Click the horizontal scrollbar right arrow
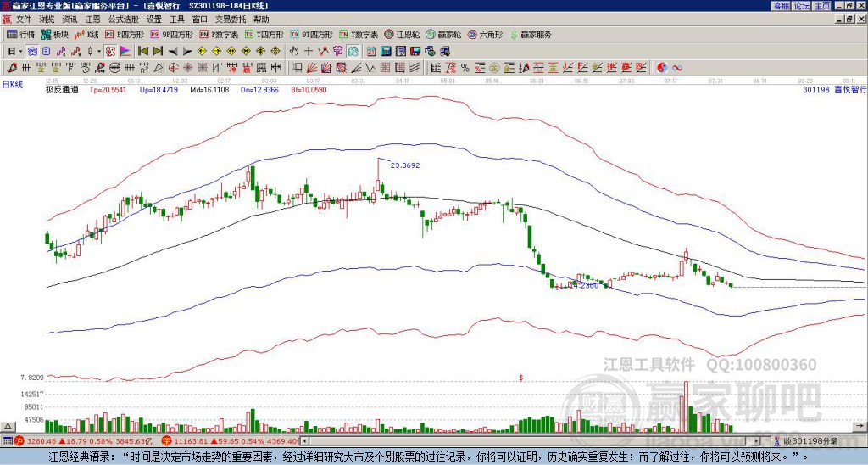Screen dimensions: 868x465 click(757, 441)
